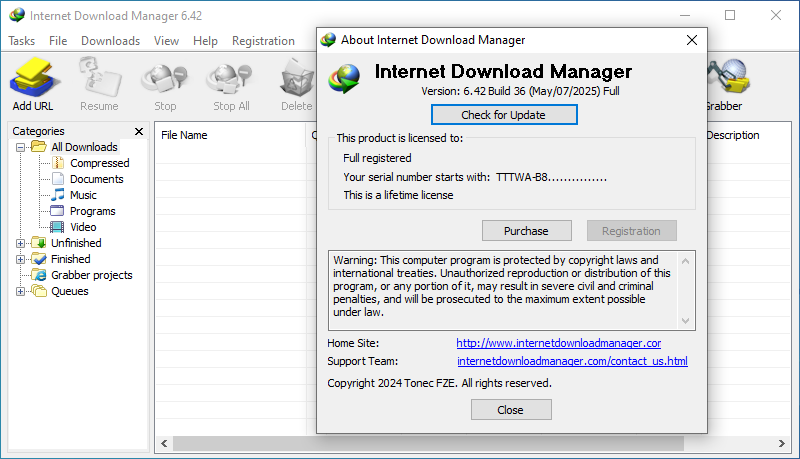This screenshot has width=800, height=459.
Task: Open the View menu
Action: coord(166,41)
